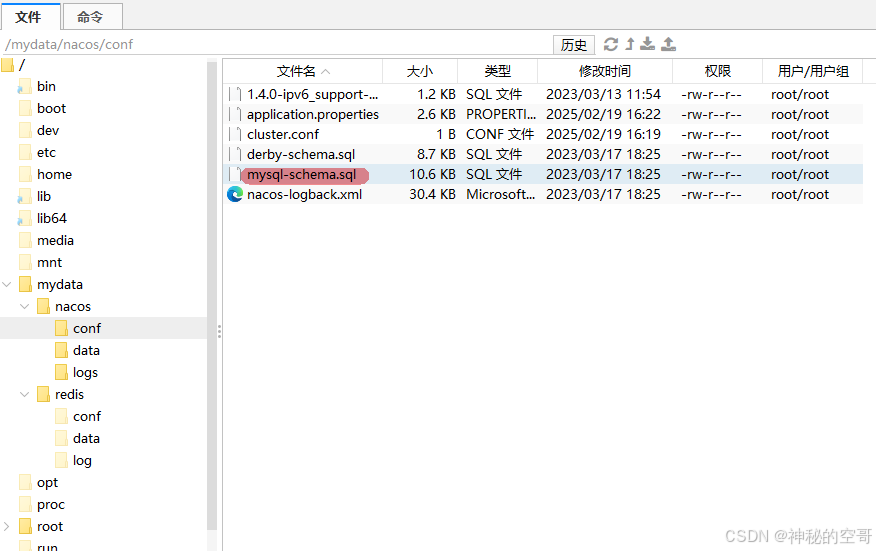Sort by 用户/用户组 column header
This screenshot has width=876, height=551.
(813, 72)
